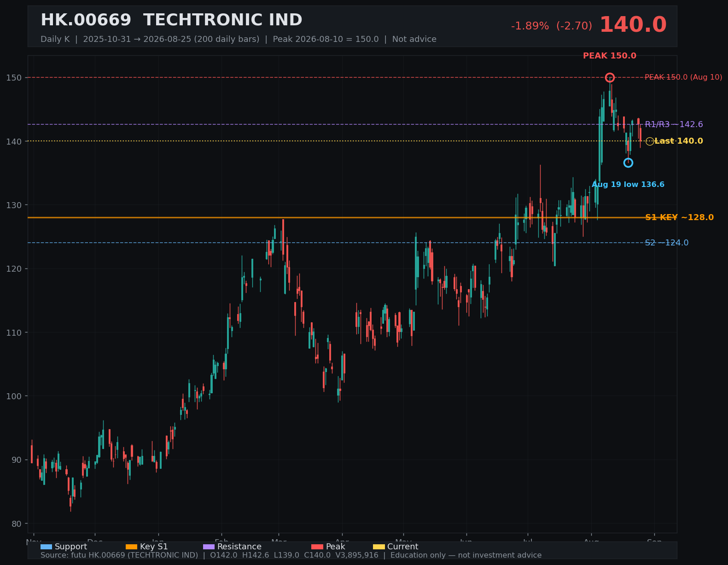Click the 'V3,895,916' volume value in the footer
728x565 pixels.
tap(357, 555)
